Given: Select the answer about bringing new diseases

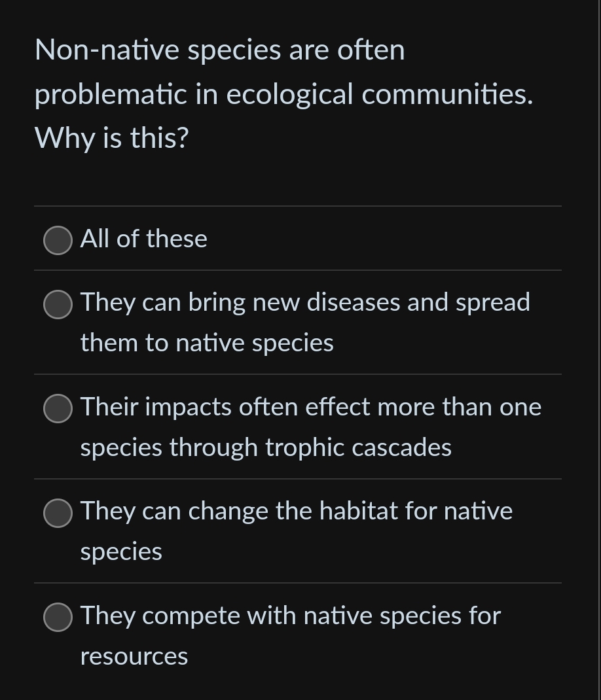Looking at the screenshot, I should tap(58, 304).
